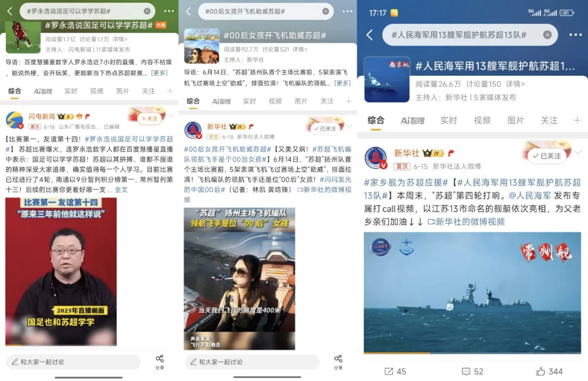The image size is (588, 381).
Task: Expand 更多 in the 00后女孩 topic intro
Action: [x=342, y=83]
